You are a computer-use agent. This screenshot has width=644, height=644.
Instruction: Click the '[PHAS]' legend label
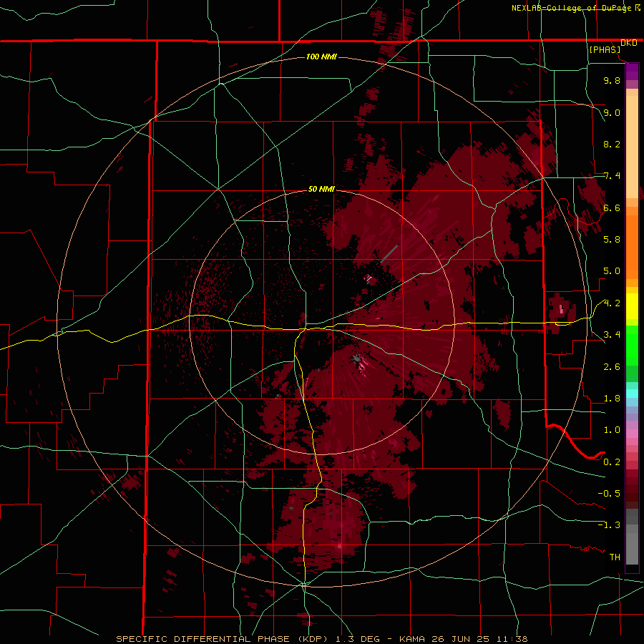click(605, 49)
